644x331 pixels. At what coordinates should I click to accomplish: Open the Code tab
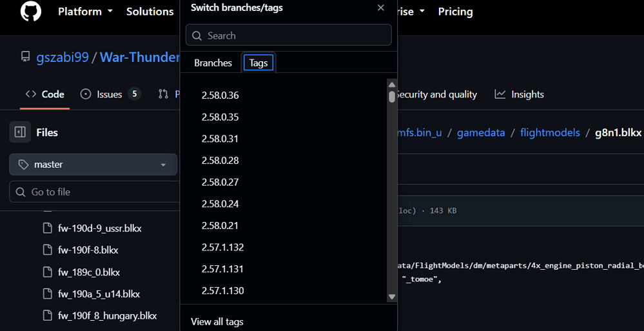point(44,94)
